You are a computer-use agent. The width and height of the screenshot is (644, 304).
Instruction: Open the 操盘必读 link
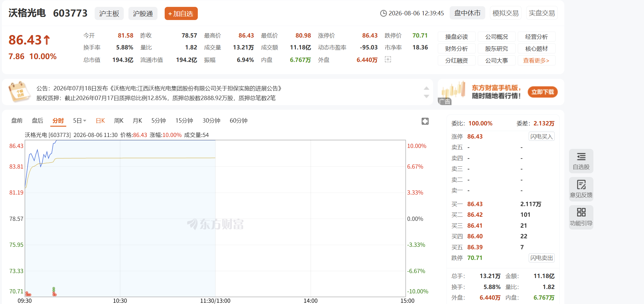point(457,37)
